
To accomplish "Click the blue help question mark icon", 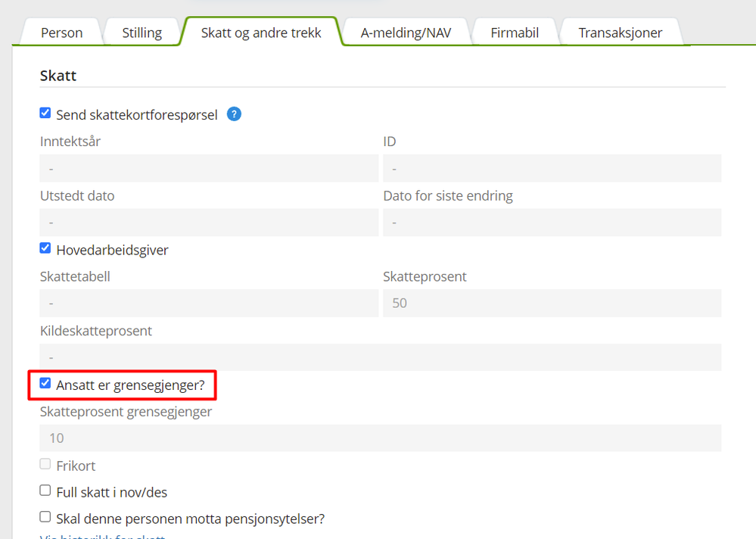I will (234, 114).
